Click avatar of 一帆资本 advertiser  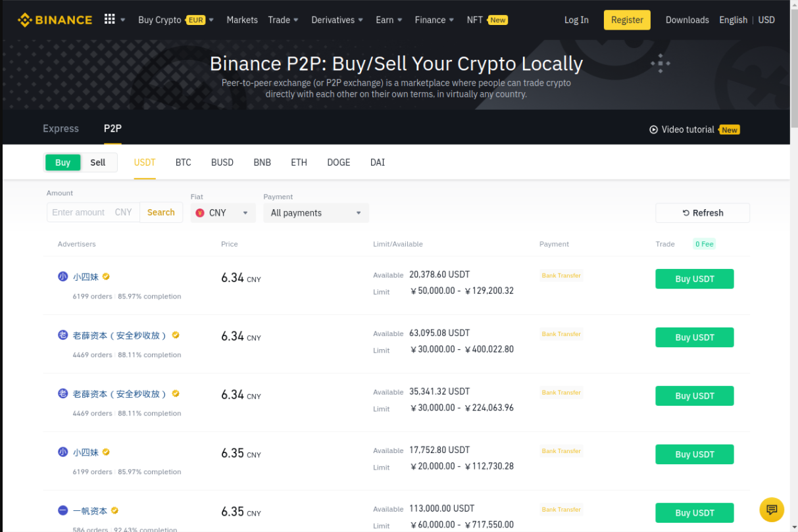click(x=63, y=511)
